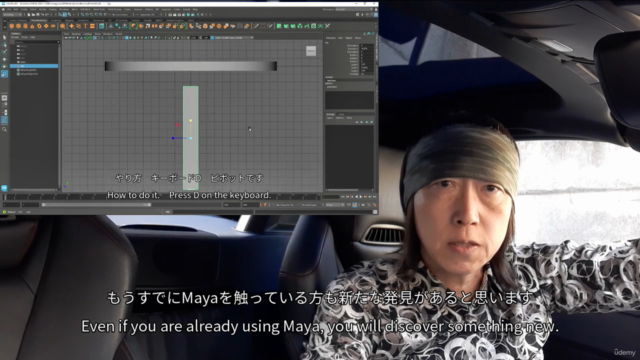
Task: Toggle Snap to Points on the status line
Action: point(91,15)
